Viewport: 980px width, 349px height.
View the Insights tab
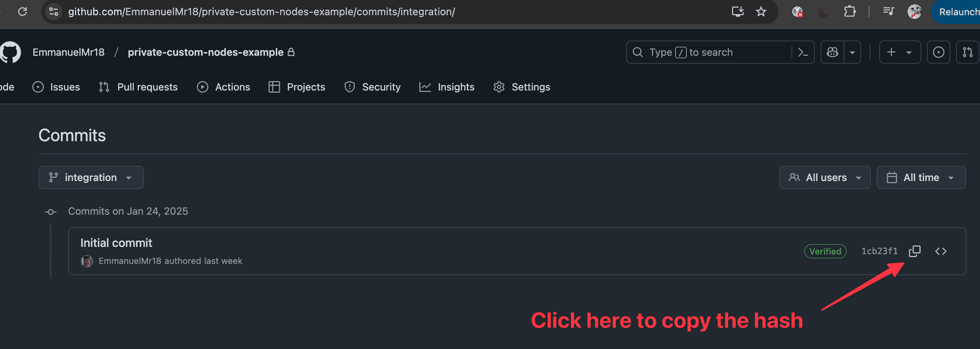[447, 87]
